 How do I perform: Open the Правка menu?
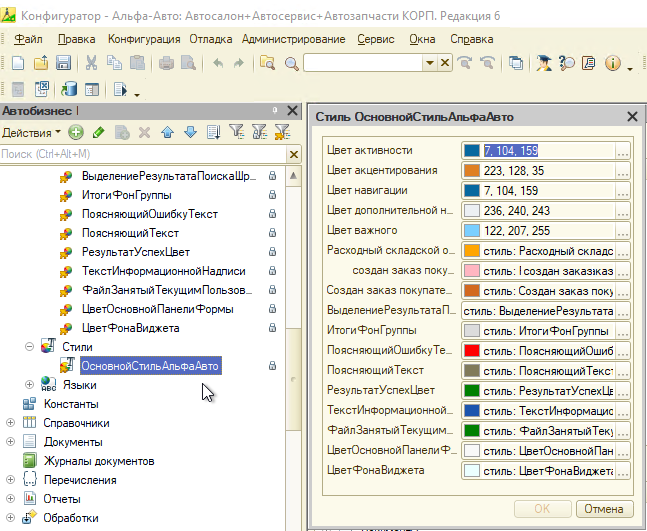[76, 39]
